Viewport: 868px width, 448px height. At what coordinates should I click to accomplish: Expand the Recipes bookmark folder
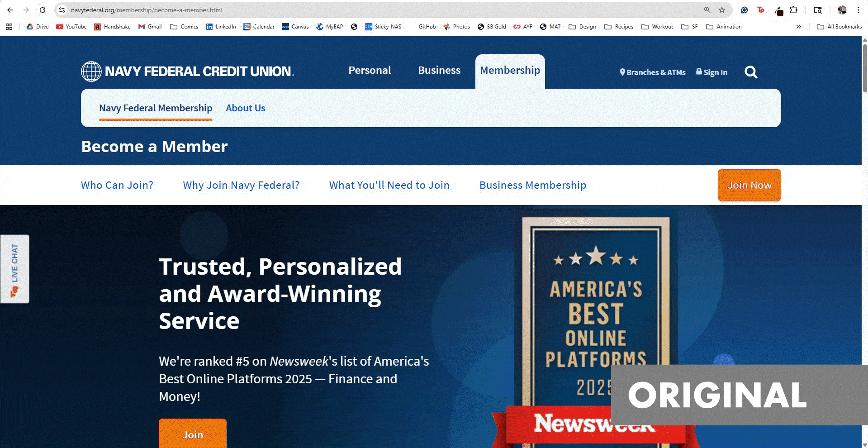pos(619,27)
